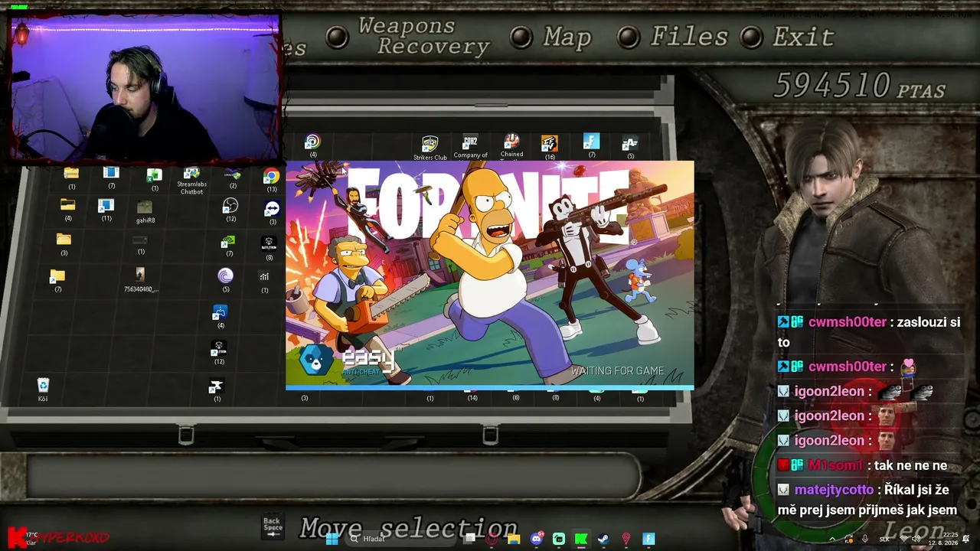
Task: Open the Google Chrome desktop shortcut
Action: click(271, 177)
